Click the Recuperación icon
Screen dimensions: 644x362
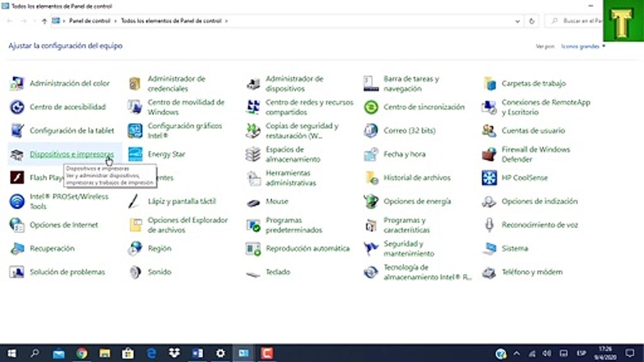click(17, 248)
